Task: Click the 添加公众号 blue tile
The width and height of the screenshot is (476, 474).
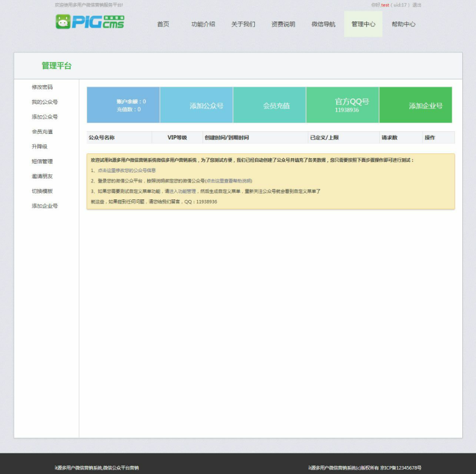Action: tap(196, 105)
